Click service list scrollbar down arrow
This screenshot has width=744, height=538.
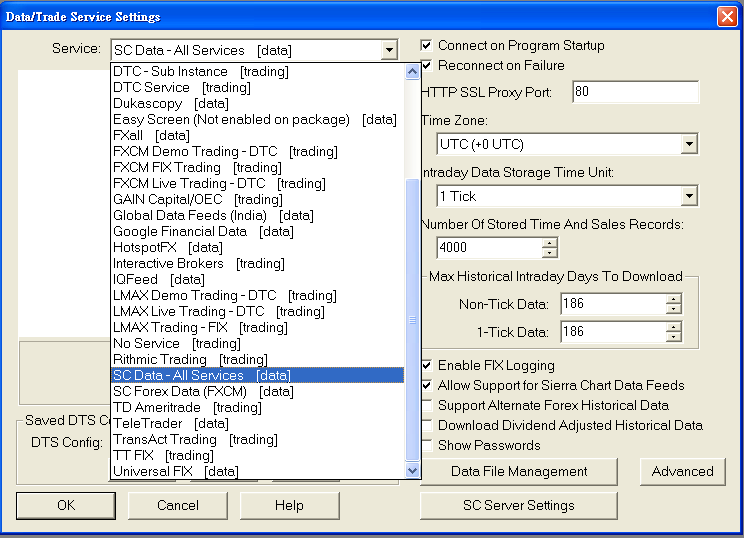pos(412,470)
